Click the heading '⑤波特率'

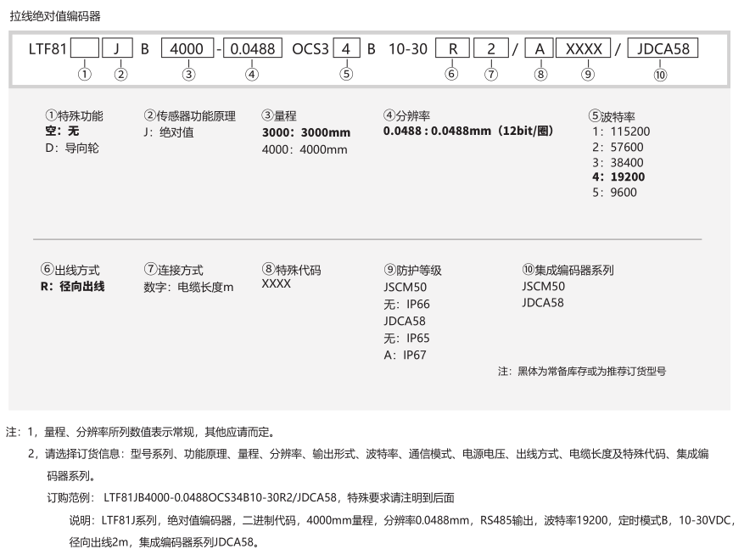612,116
